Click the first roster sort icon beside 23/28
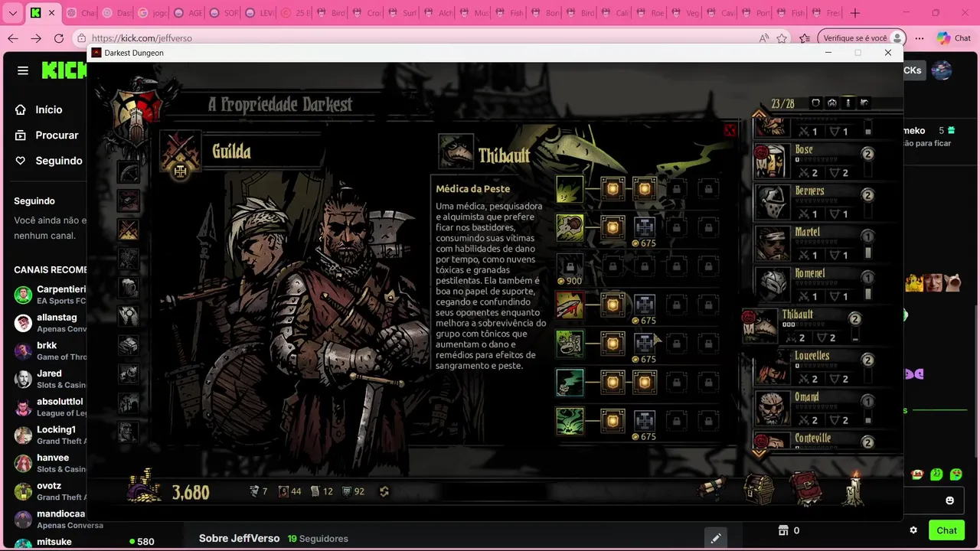The height and width of the screenshot is (551, 980). [815, 103]
